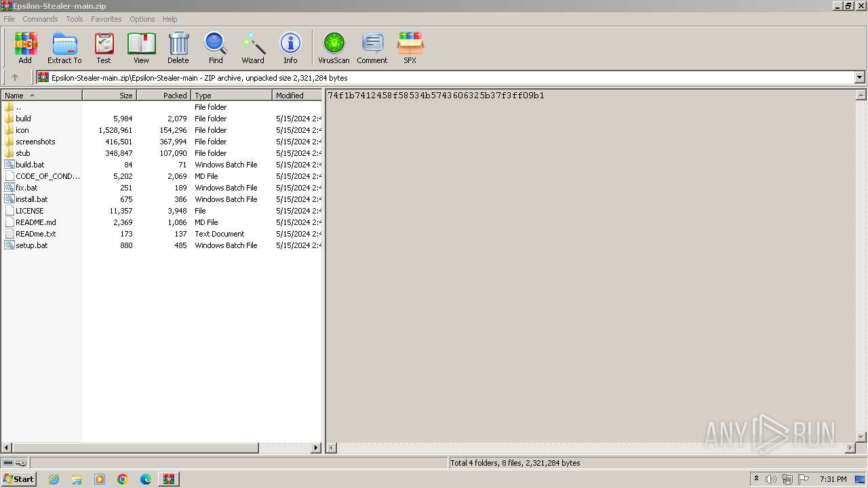Image resolution: width=868 pixels, height=488 pixels.
Task: Click the taskbar clock 7:31 PM
Action: [x=833, y=479]
